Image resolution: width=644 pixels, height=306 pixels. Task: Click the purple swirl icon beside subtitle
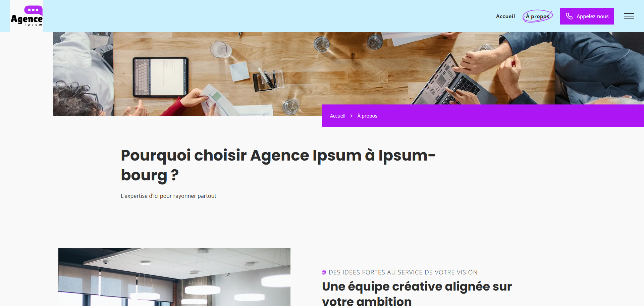(324, 272)
